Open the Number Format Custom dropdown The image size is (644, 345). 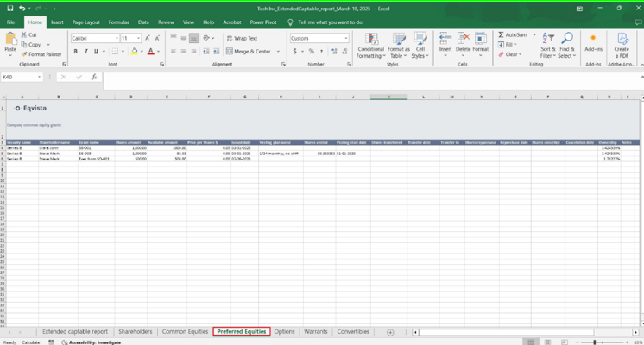346,38
